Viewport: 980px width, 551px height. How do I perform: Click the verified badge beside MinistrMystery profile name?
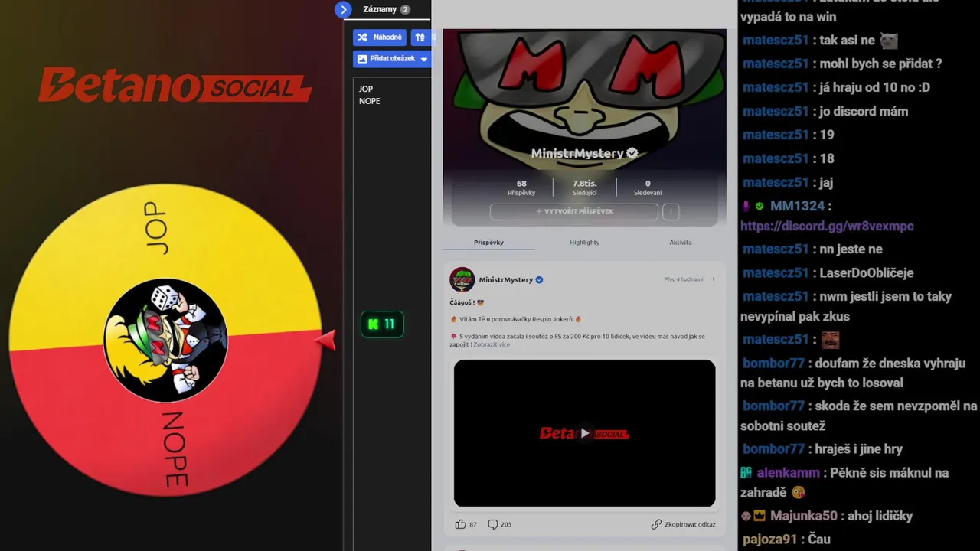(x=632, y=153)
